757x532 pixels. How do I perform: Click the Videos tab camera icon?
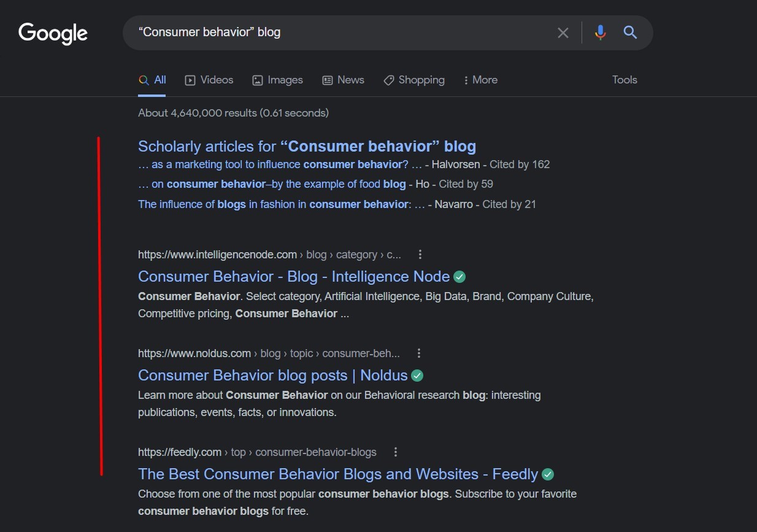point(191,80)
